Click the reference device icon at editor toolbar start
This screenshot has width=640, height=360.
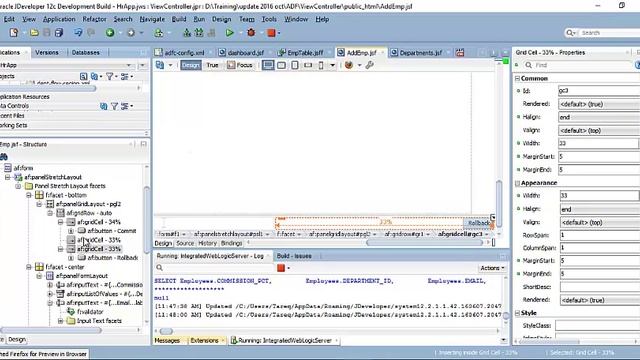(160, 65)
